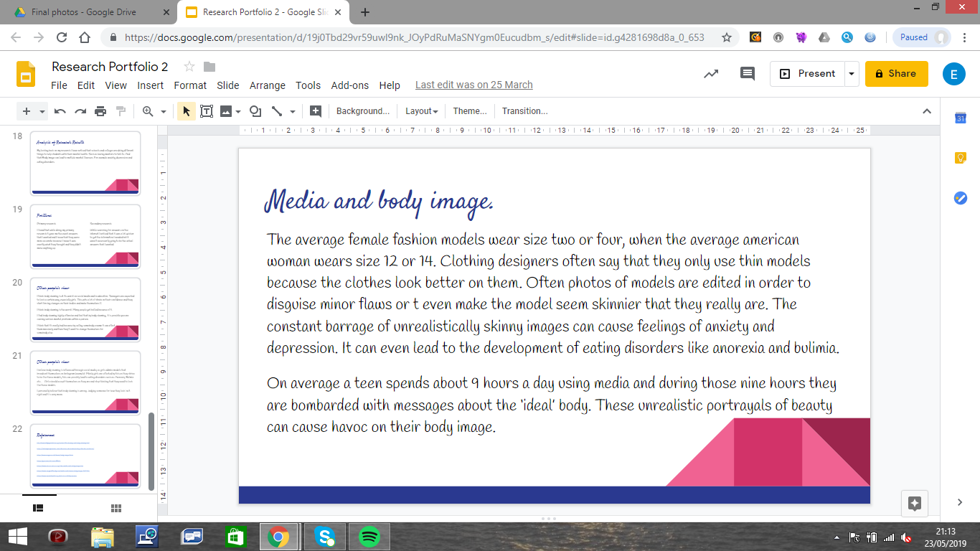Click the yellow Share button

click(x=896, y=73)
